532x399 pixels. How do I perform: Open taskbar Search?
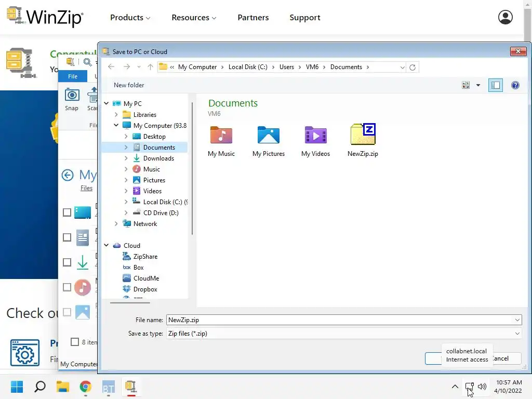click(x=39, y=387)
